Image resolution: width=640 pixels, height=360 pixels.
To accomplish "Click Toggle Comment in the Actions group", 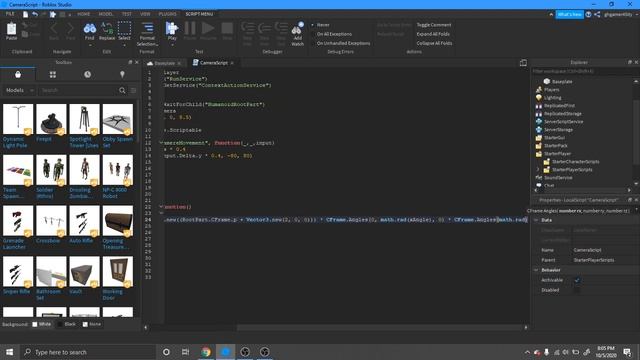I will pyautogui.click(x=434, y=25).
